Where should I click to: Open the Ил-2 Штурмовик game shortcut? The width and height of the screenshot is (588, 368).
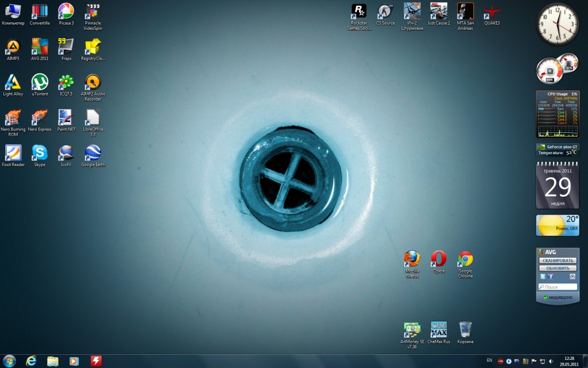tap(412, 17)
